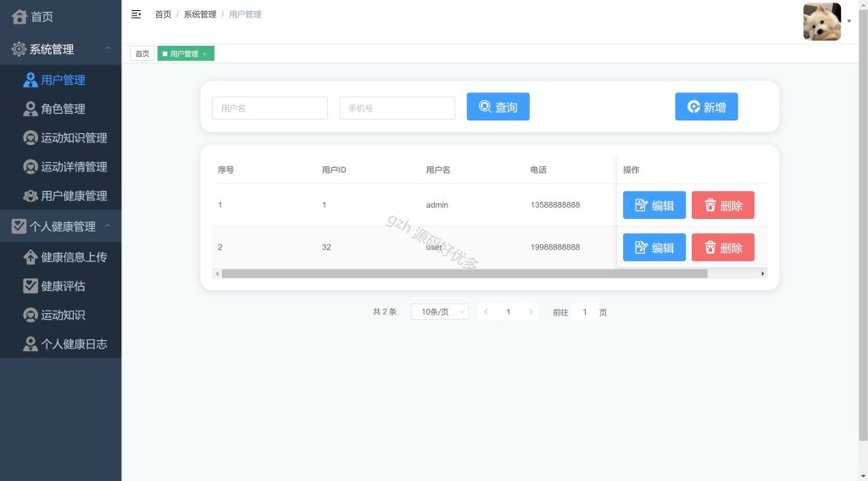Open the avatar dropdown arrow
The height and width of the screenshot is (481, 868).
(849, 21)
